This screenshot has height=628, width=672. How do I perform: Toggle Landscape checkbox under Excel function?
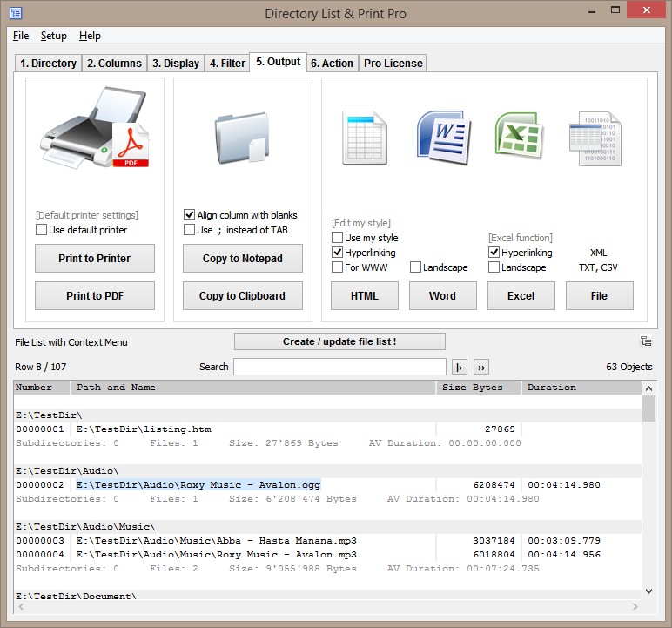494,267
